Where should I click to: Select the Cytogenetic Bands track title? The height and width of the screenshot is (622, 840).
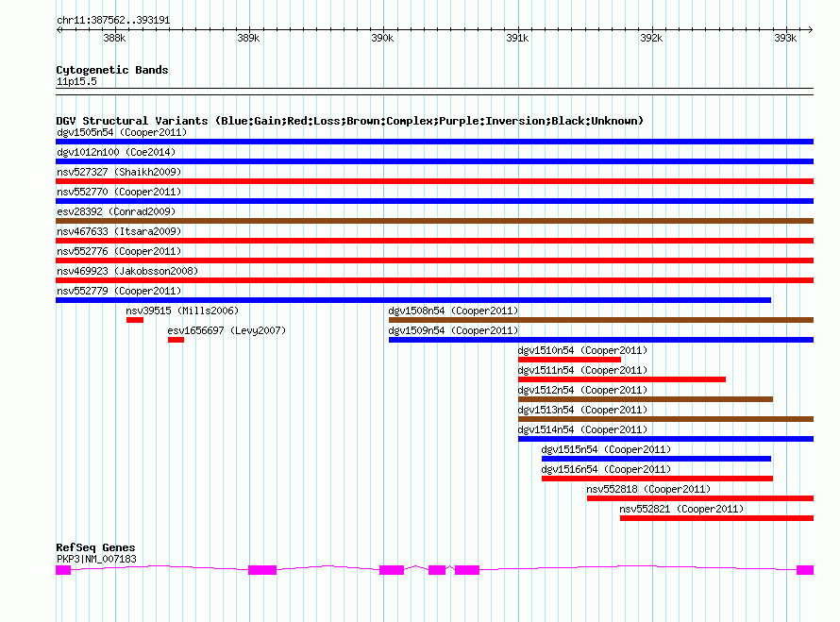point(112,70)
